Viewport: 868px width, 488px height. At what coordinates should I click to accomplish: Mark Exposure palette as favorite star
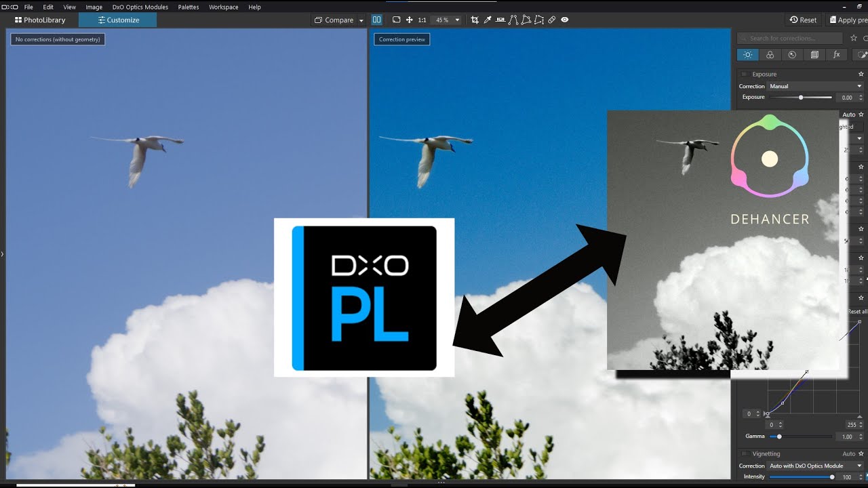861,74
